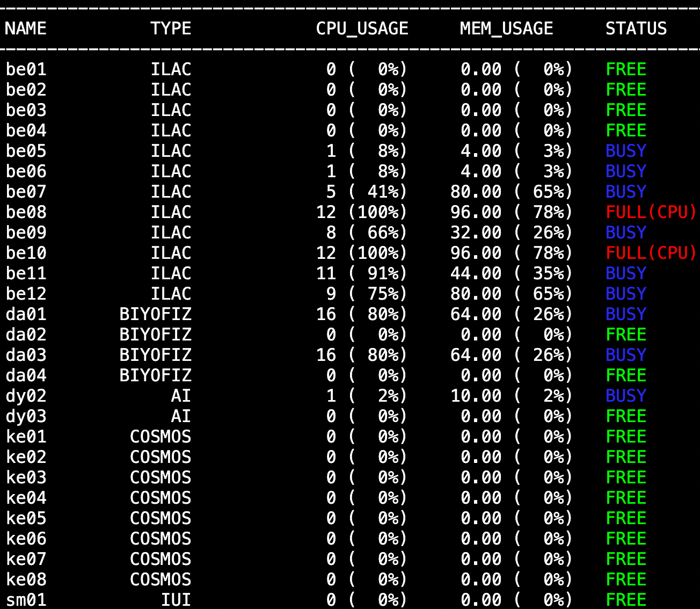Select node name ke05

coord(26,518)
